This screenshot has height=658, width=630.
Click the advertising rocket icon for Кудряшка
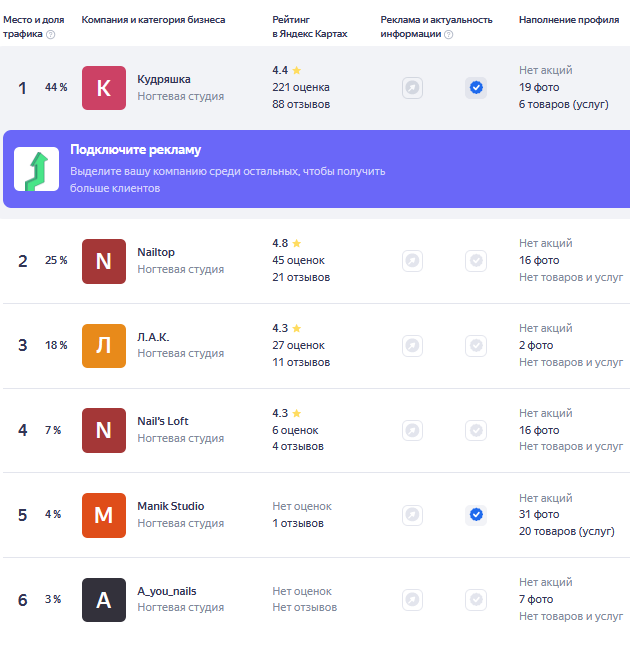(412, 88)
